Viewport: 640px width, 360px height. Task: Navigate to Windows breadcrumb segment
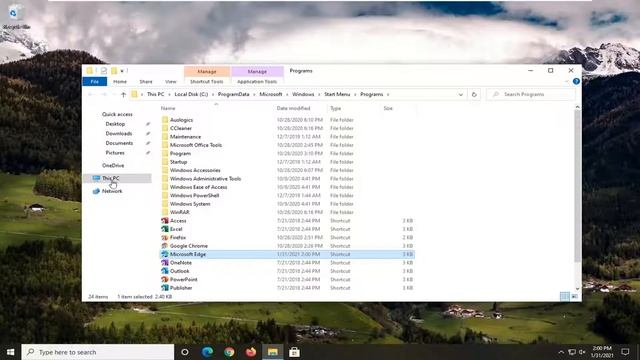(x=303, y=94)
